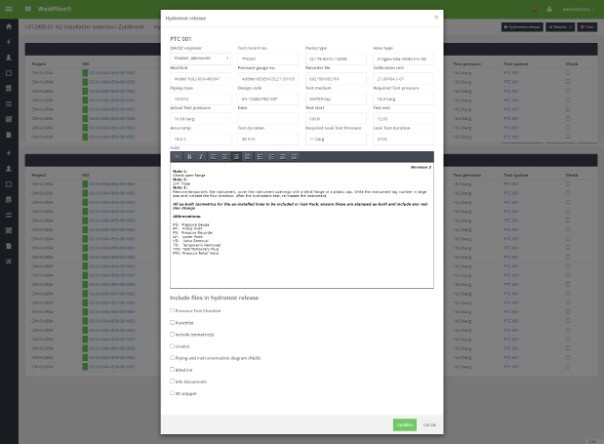Insert a numbered list in the note
The image size is (604, 444).
click(272, 156)
